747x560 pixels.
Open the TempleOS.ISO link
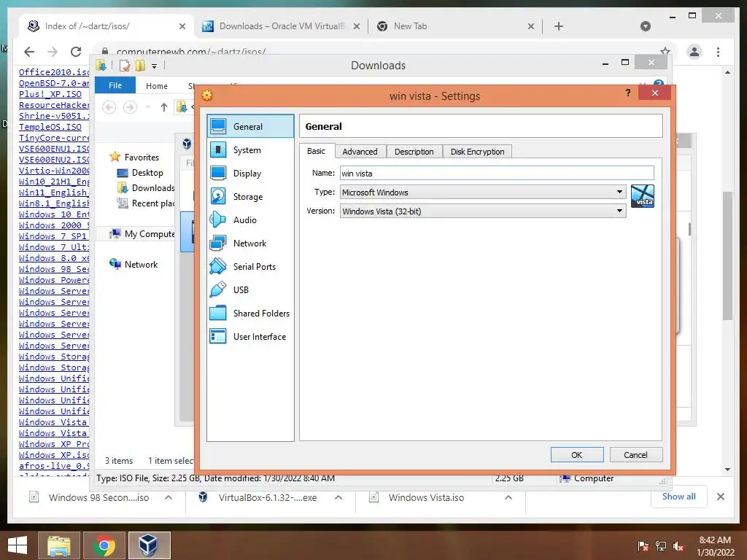50,127
